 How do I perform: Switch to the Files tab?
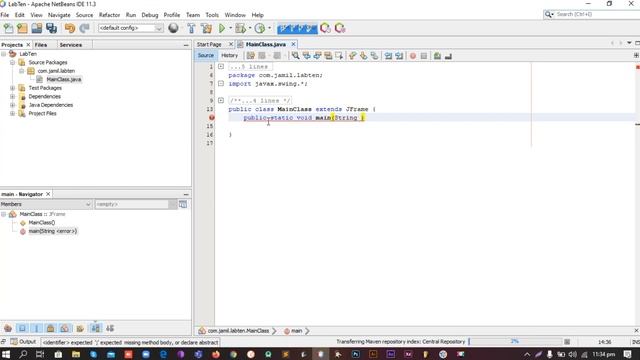pos(41,45)
